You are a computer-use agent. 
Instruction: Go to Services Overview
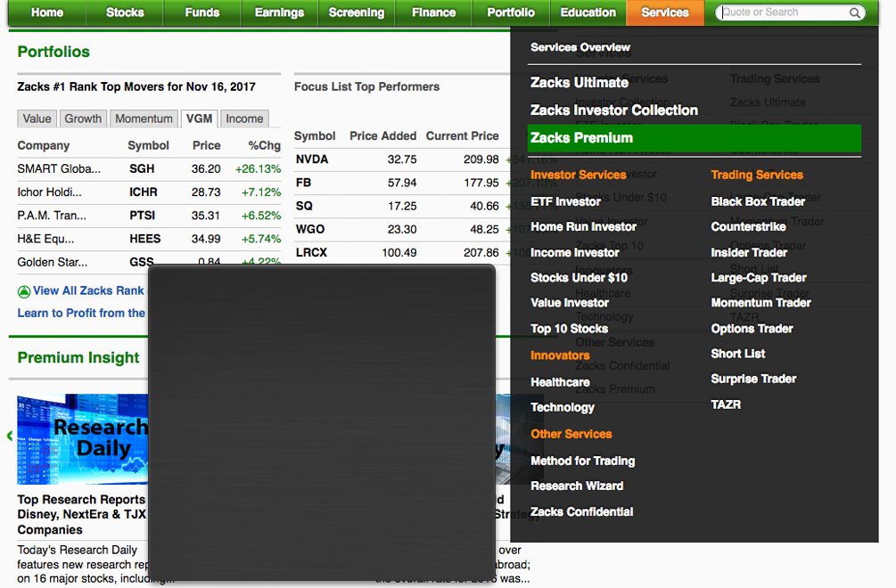coord(580,47)
